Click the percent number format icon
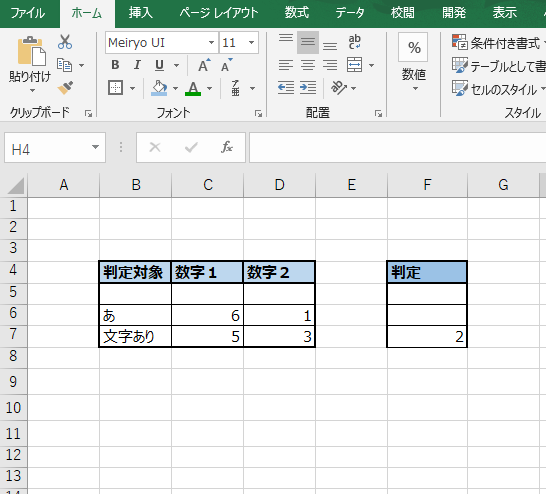546x494 pixels. click(413, 47)
